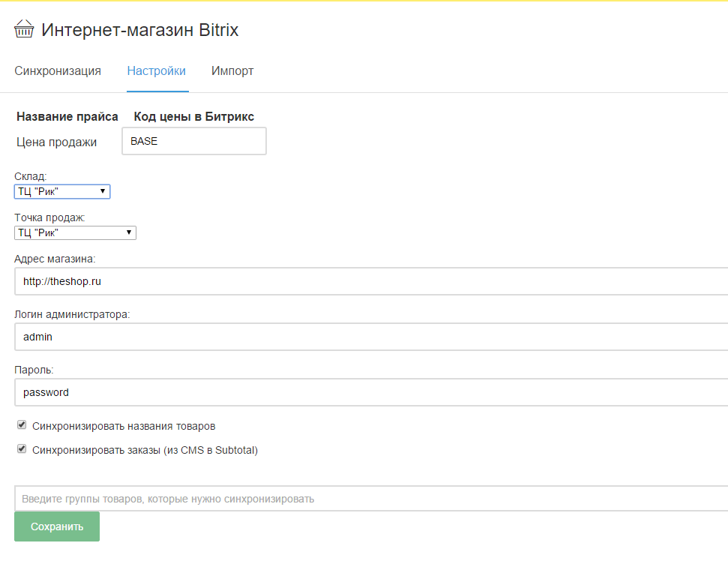Click the Интернет-магазин Bitrix heading
Image resolution: width=728 pixels, height=573 pixels.
[139, 30]
